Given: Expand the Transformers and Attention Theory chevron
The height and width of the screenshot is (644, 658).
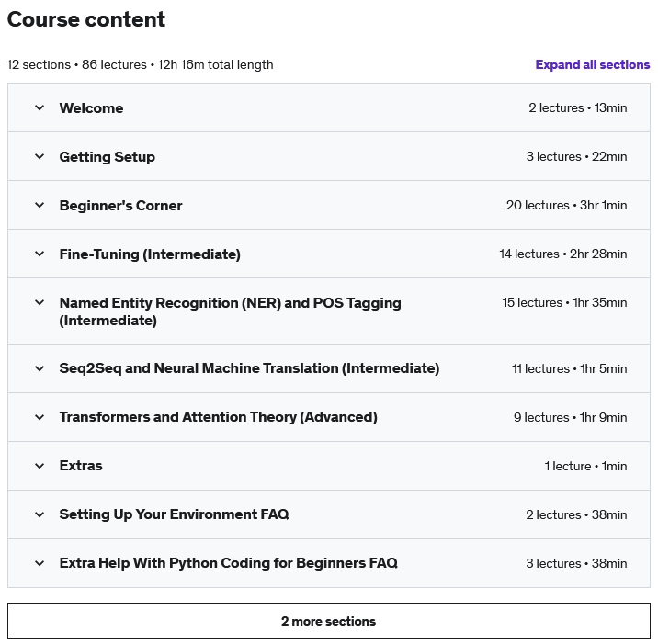Looking at the screenshot, I should (x=40, y=417).
